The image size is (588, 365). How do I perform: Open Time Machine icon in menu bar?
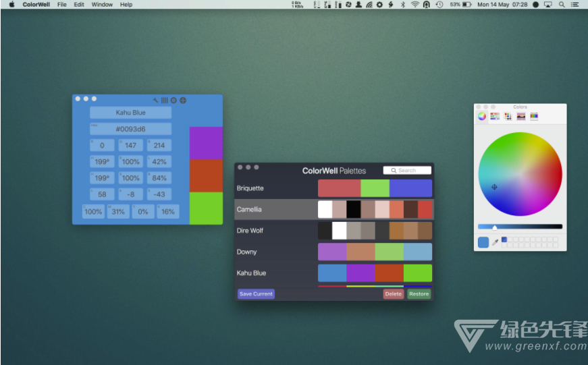tap(439, 5)
